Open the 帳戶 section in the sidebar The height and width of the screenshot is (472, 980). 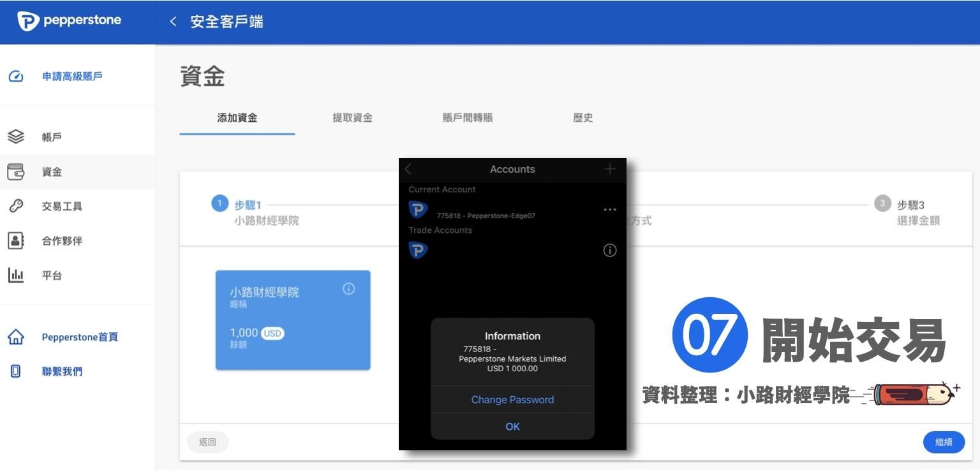(16, 136)
